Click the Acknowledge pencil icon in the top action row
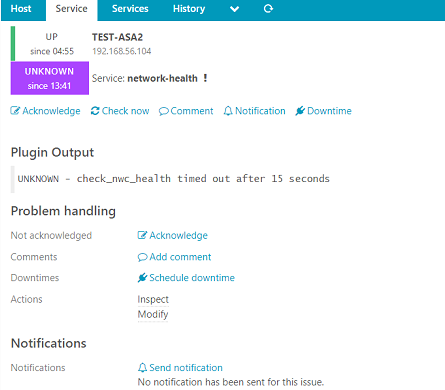Image resolution: width=445 pixels, height=390 pixels. [x=15, y=111]
